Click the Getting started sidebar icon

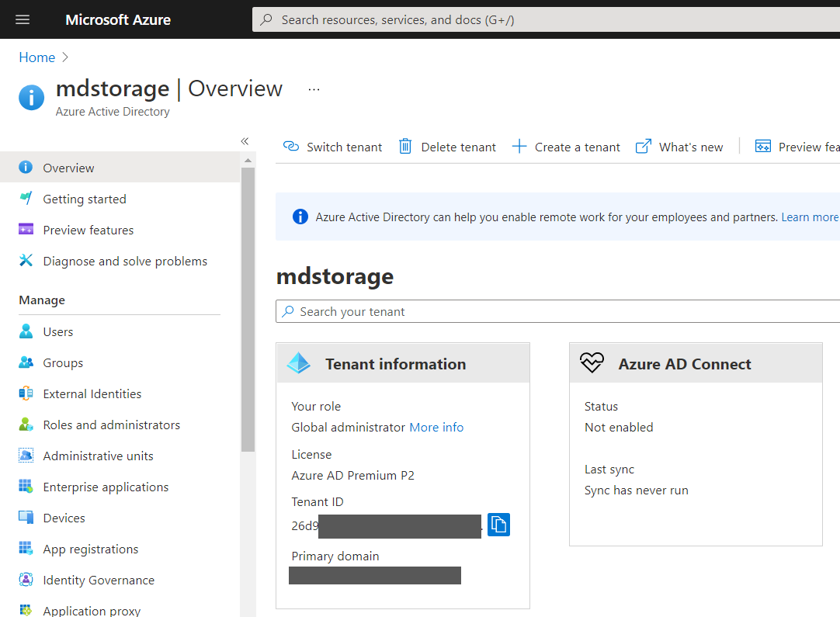pyautogui.click(x=26, y=198)
